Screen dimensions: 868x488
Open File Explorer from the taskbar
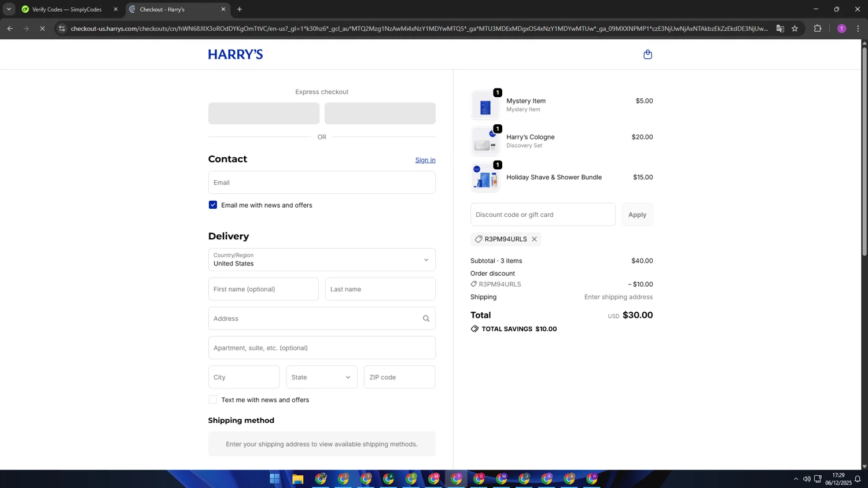pos(297,479)
